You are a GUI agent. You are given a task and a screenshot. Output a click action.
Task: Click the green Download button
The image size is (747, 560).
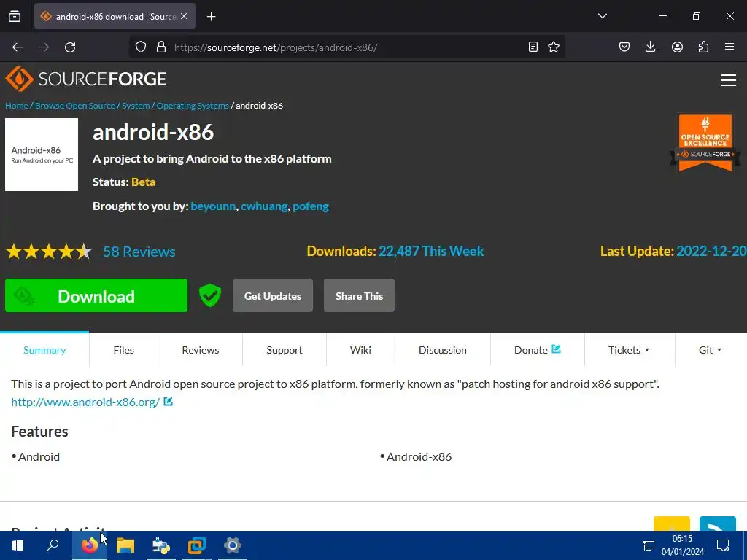pyautogui.click(x=96, y=296)
